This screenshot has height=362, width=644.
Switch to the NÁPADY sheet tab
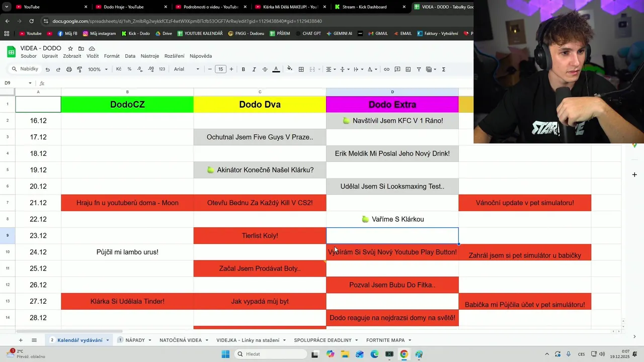[x=135, y=340]
